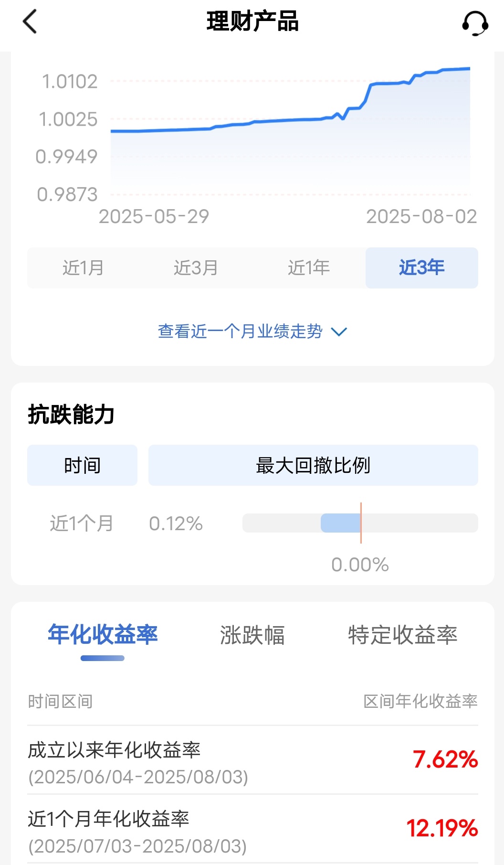The height and width of the screenshot is (865, 504).
Task: Click the 最大回撤比例 column header
Action: (313, 465)
